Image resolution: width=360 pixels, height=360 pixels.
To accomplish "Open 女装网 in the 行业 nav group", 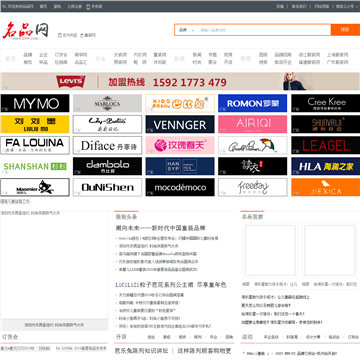I will tap(120, 55).
